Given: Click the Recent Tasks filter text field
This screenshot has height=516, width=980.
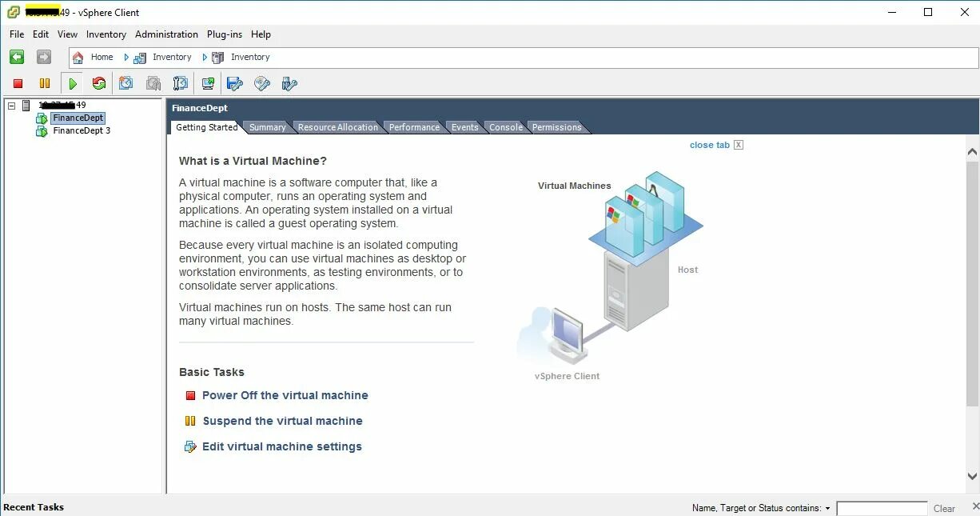Looking at the screenshot, I should [882, 509].
